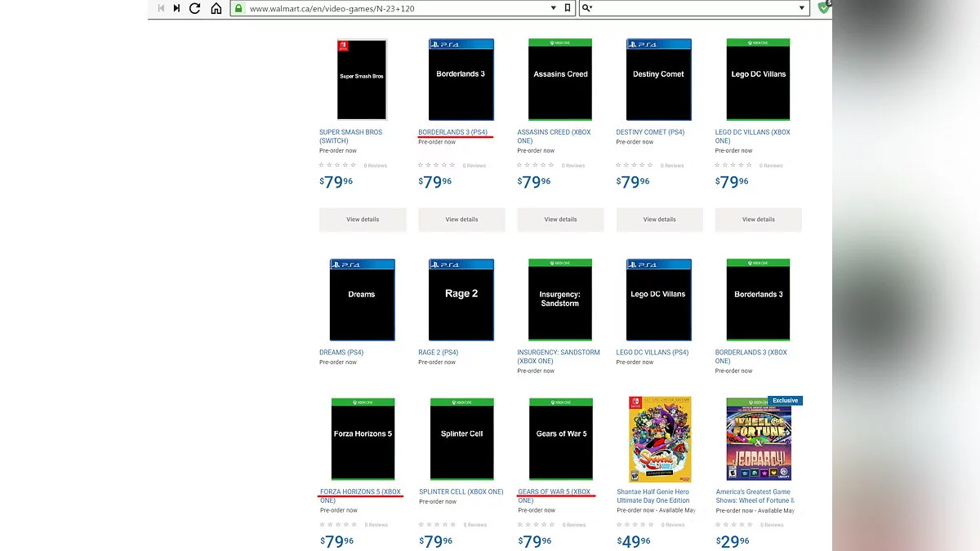The width and height of the screenshot is (980, 551).
Task: Open SPLINTER CELL (XBOX ONE) link
Action: [x=461, y=492]
